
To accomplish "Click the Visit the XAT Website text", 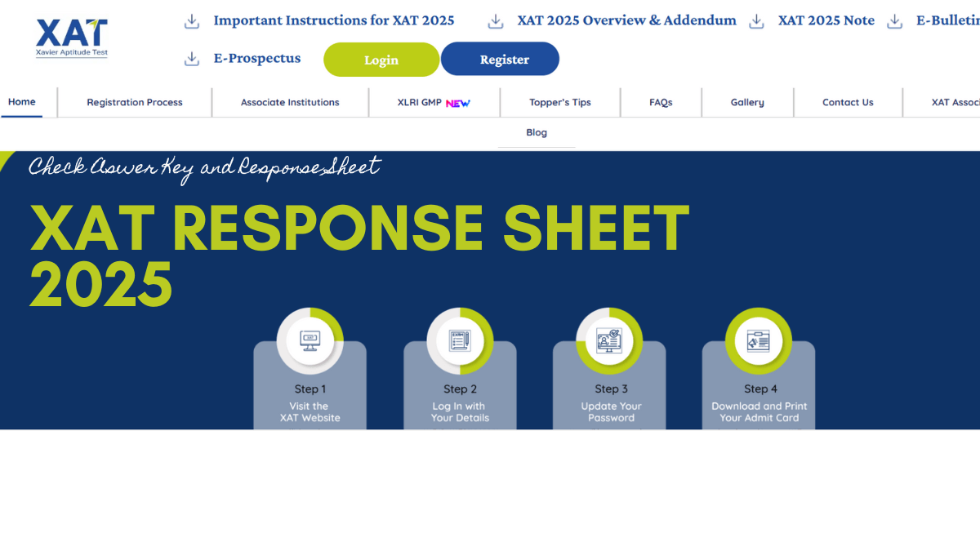I will (310, 412).
